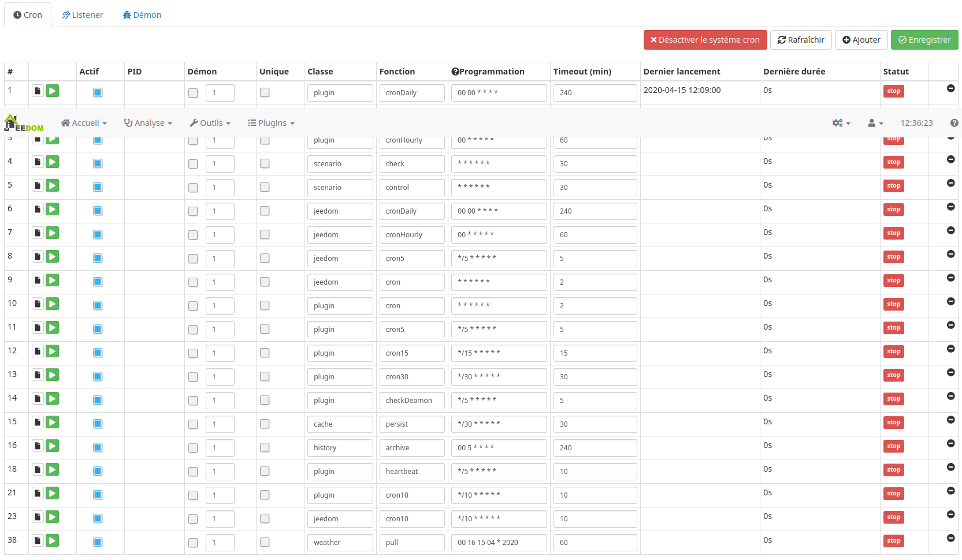Start the cache persist cron play icon
Screen dimensions: 962x560
53,422
